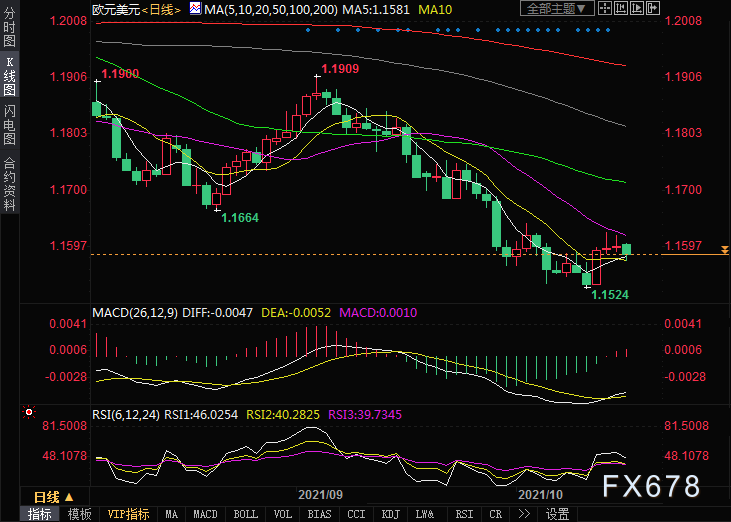Click the shrink chart axis icon
This screenshot has width=731, height=522.
click(621, 8)
